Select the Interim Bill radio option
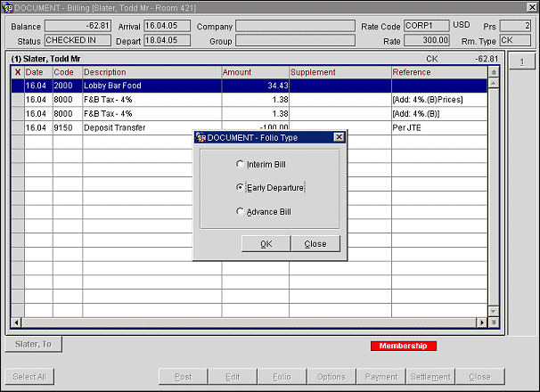540x392 pixels. (x=240, y=164)
